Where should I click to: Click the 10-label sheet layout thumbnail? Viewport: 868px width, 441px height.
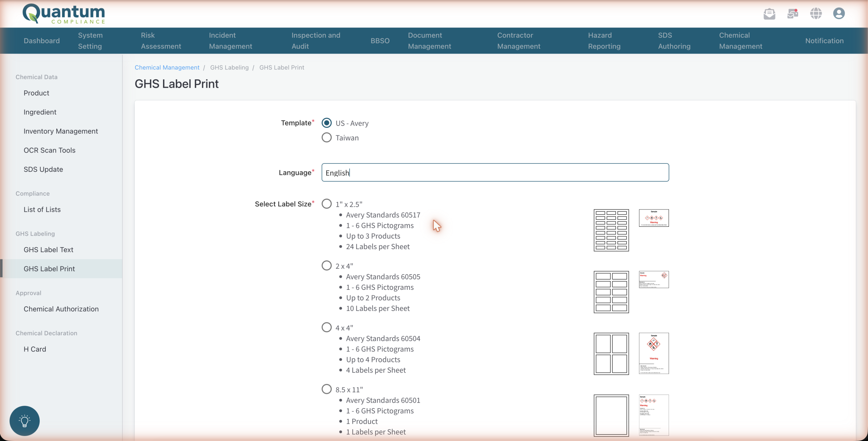[611, 292]
